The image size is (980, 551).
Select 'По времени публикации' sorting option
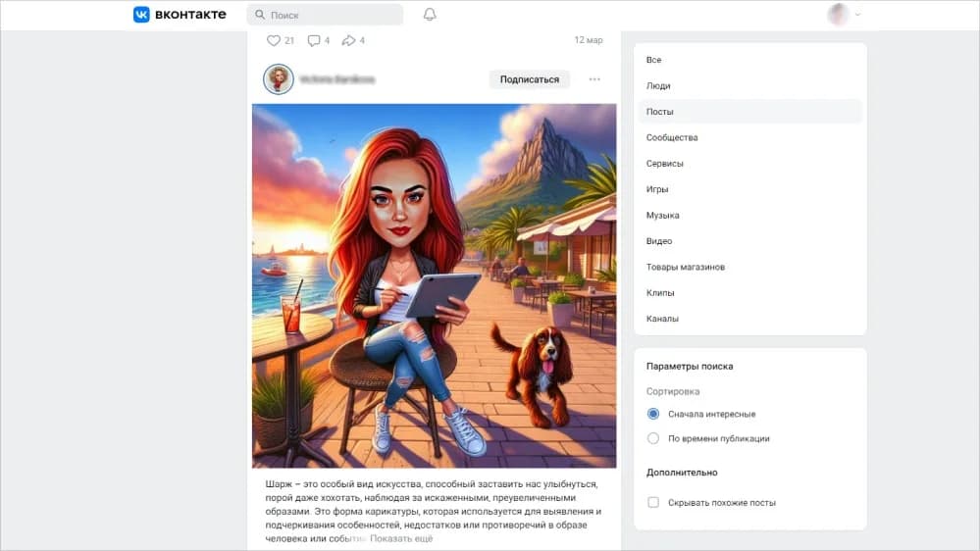click(653, 438)
